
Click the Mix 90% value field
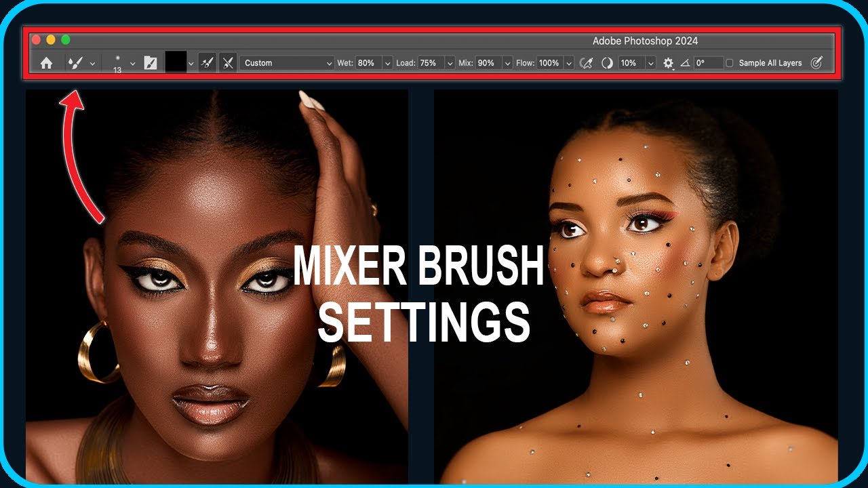(x=488, y=63)
